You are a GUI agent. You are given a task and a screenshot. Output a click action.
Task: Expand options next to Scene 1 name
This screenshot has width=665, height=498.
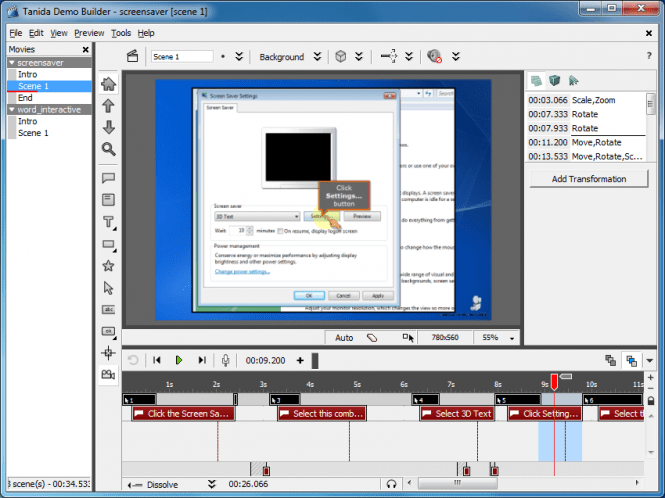239,56
